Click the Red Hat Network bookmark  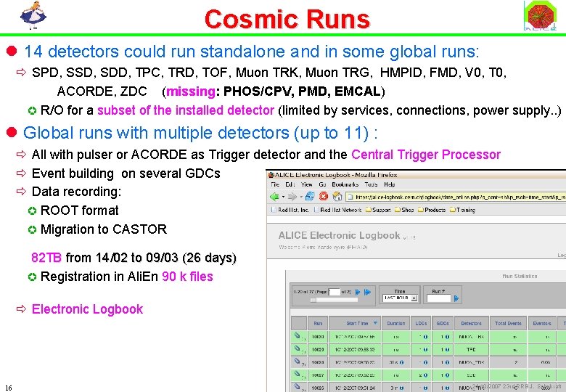point(338,210)
